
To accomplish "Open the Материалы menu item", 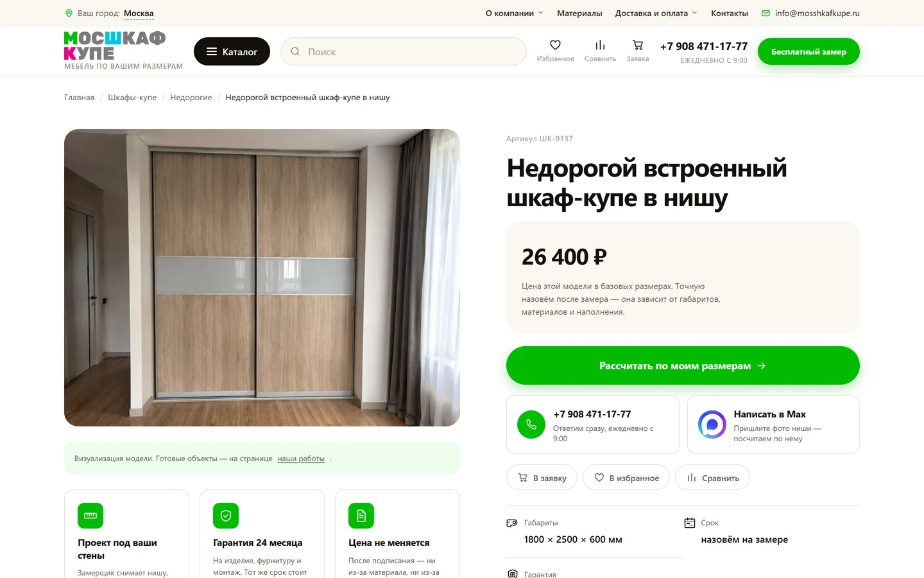I will click(x=579, y=13).
